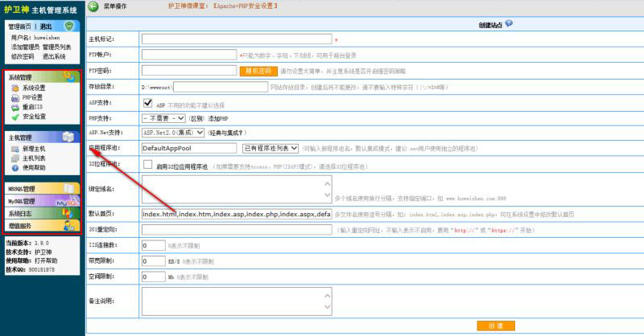
Task: Click the 修改密码 link
Action: click(23, 56)
